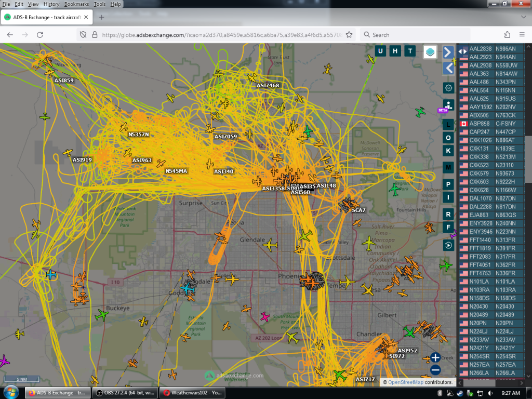Toggle the K map button
Viewport: 532px width, 399px height.
[x=448, y=151]
